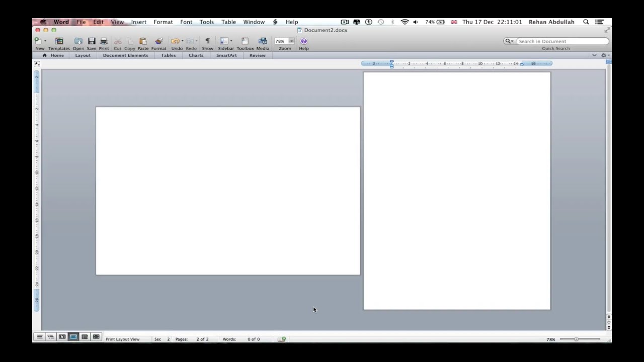
Task: Open the View menu
Action: pos(117,22)
